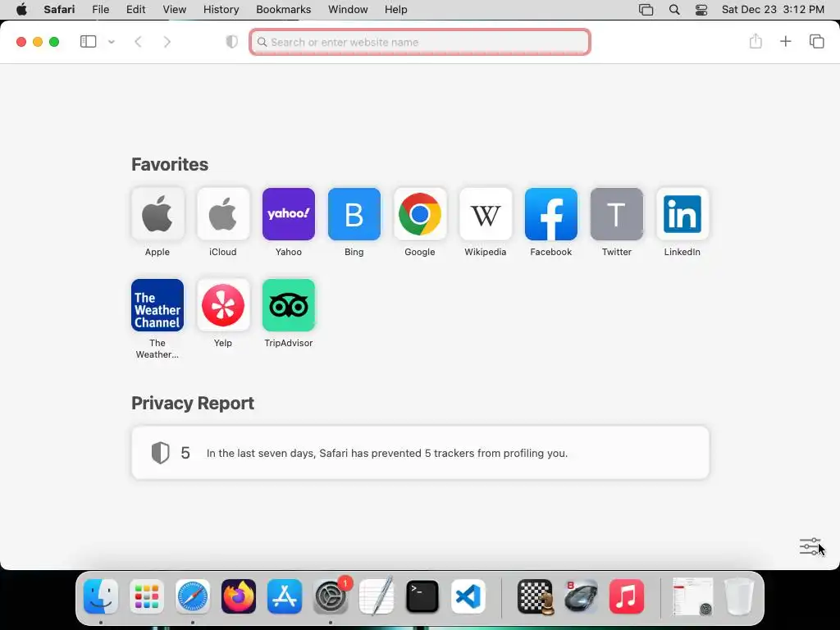Open the Bing favorite tile
The width and height of the screenshot is (840, 630).
pyautogui.click(x=354, y=214)
